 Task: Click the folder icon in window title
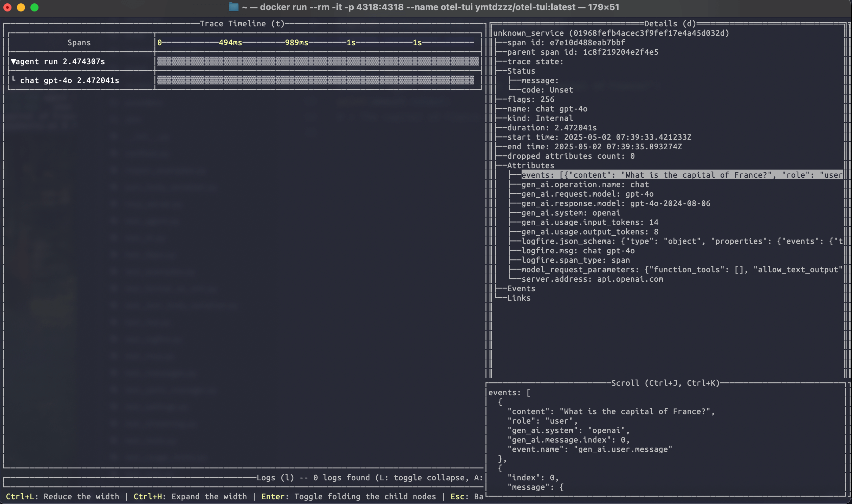[234, 7]
